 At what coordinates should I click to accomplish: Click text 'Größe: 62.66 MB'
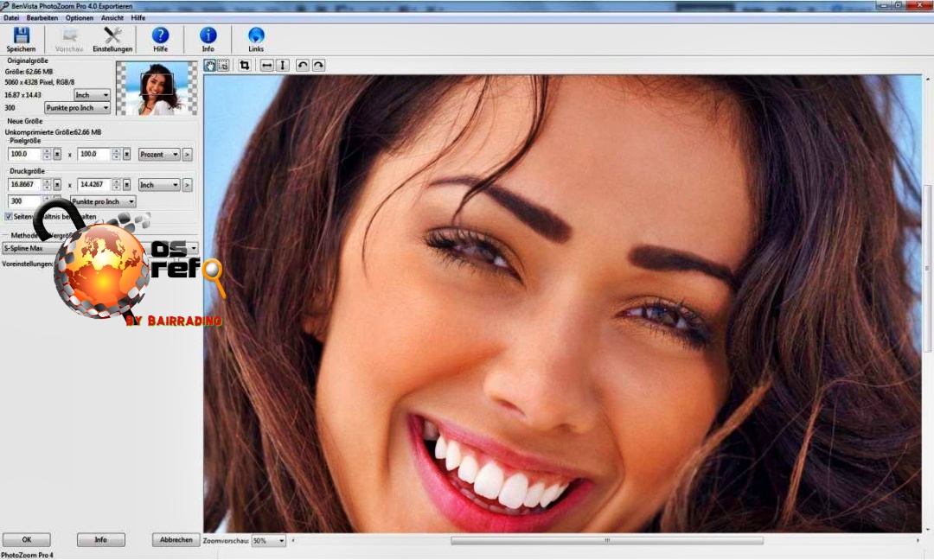(x=29, y=72)
